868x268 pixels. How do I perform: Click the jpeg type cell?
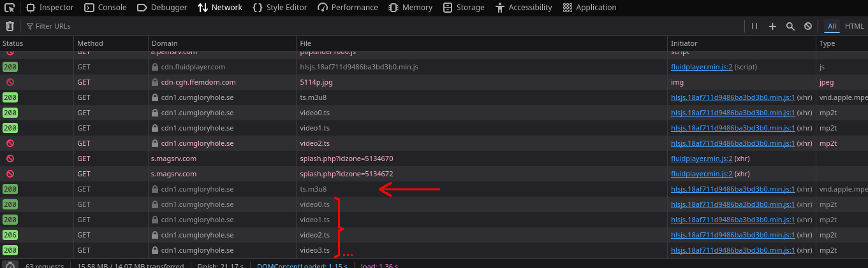[842, 82]
